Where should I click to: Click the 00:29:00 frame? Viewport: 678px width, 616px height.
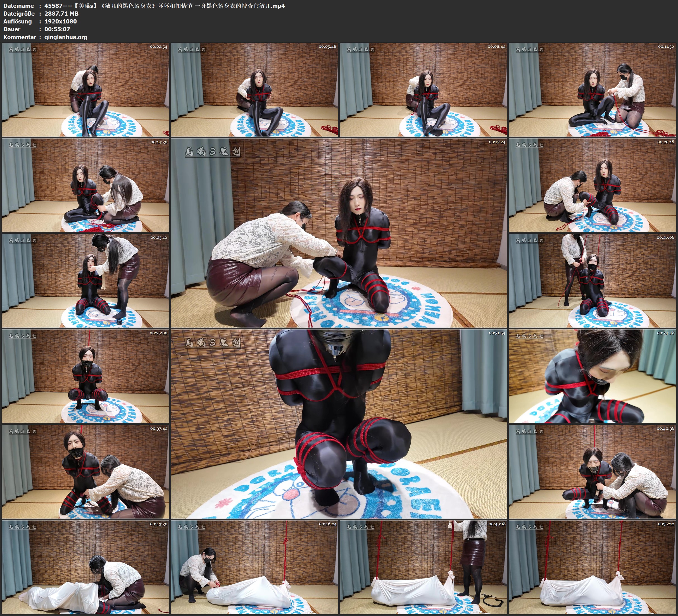(x=85, y=376)
